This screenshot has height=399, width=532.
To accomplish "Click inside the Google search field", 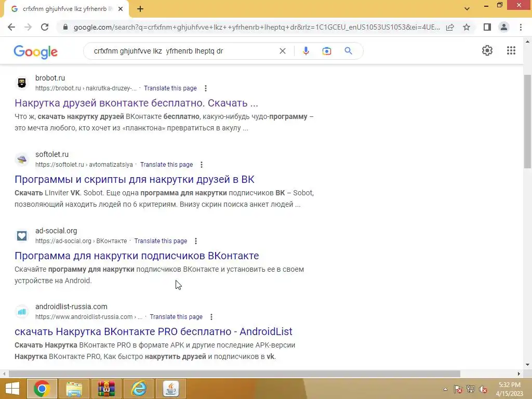I will [x=183, y=51].
